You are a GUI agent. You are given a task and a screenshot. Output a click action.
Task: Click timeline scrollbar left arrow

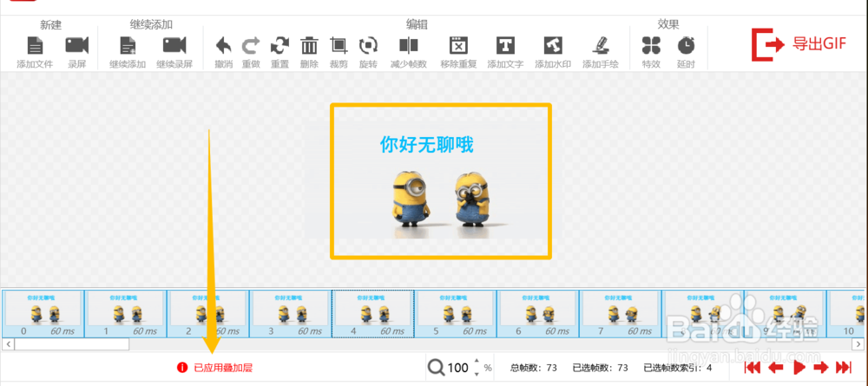[8, 344]
